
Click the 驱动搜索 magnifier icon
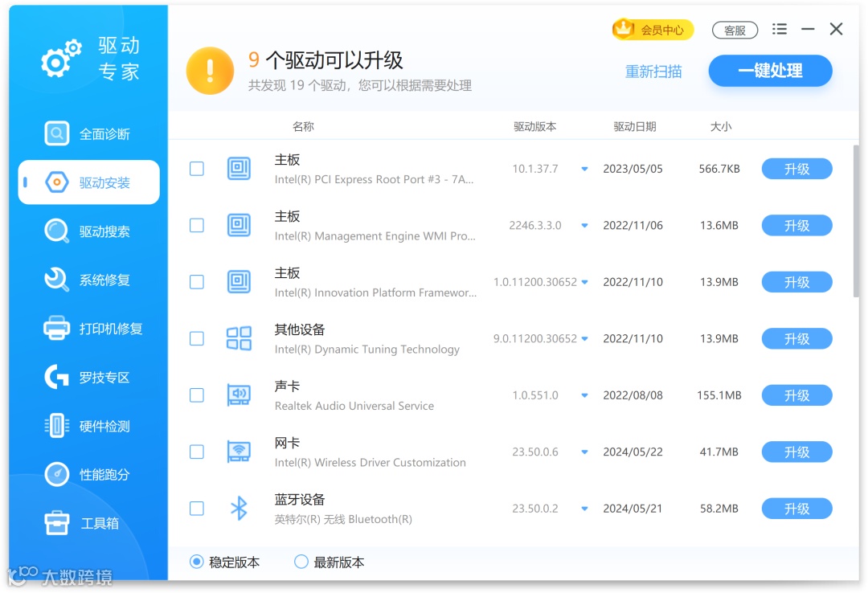(56, 231)
